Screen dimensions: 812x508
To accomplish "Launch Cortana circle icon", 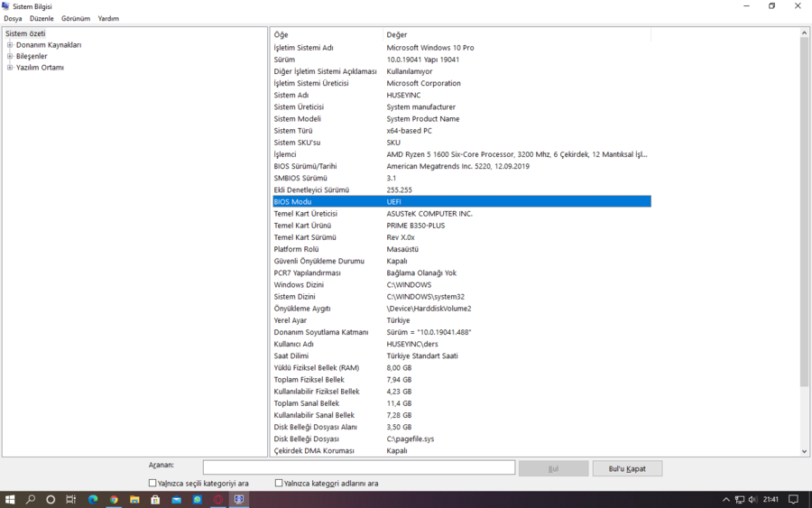I will [x=51, y=500].
